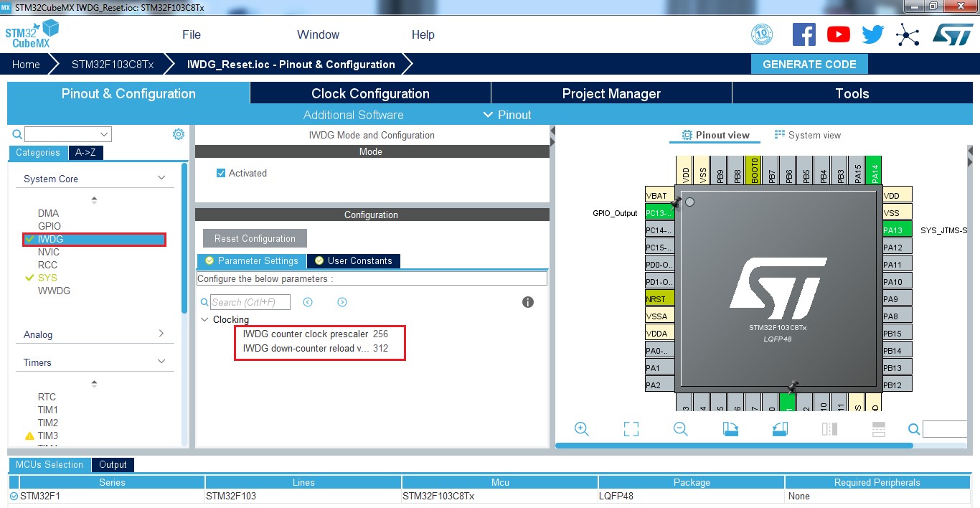Open the YouTube icon in the header
The width and height of the screenshot is (980, 508).
[838, 34]
